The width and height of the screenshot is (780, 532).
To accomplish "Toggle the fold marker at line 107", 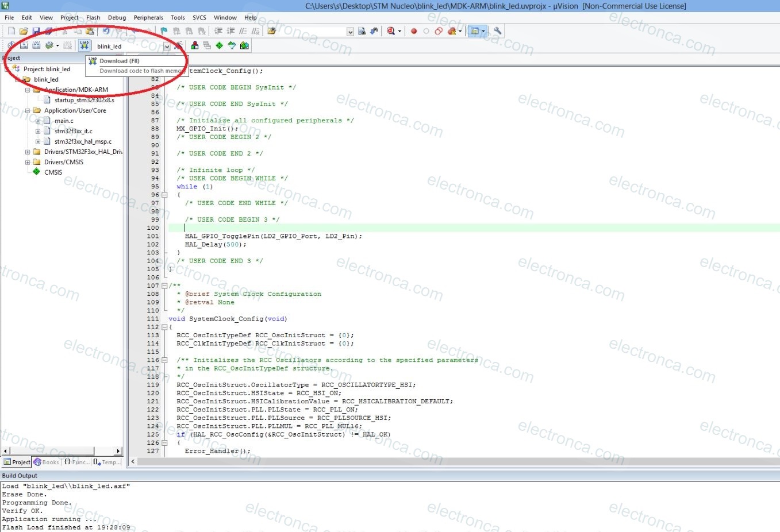I will 164,286.
